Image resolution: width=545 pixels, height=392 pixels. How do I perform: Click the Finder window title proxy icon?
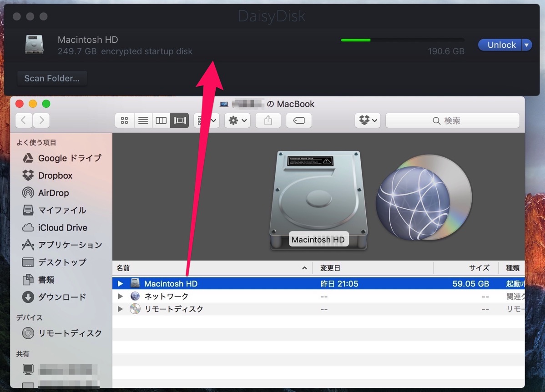click(224, 104)
